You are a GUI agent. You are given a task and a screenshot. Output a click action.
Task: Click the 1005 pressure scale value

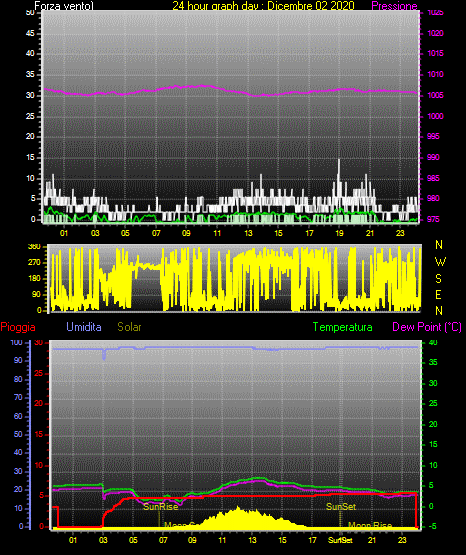435,95
